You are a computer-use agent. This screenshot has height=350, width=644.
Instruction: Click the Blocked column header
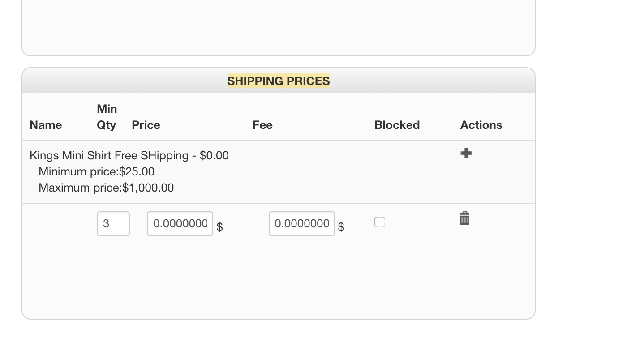[x=397, y=125]
